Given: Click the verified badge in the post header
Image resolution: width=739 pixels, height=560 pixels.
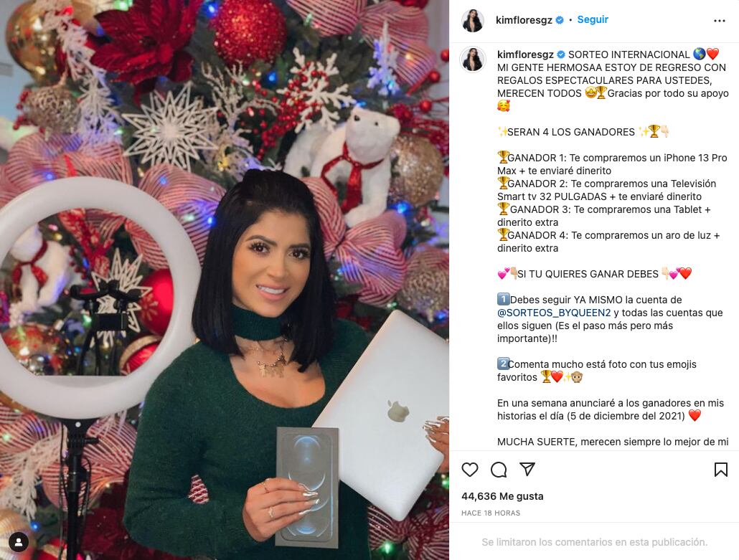Looking at the screenshot, I should (560, 20).
